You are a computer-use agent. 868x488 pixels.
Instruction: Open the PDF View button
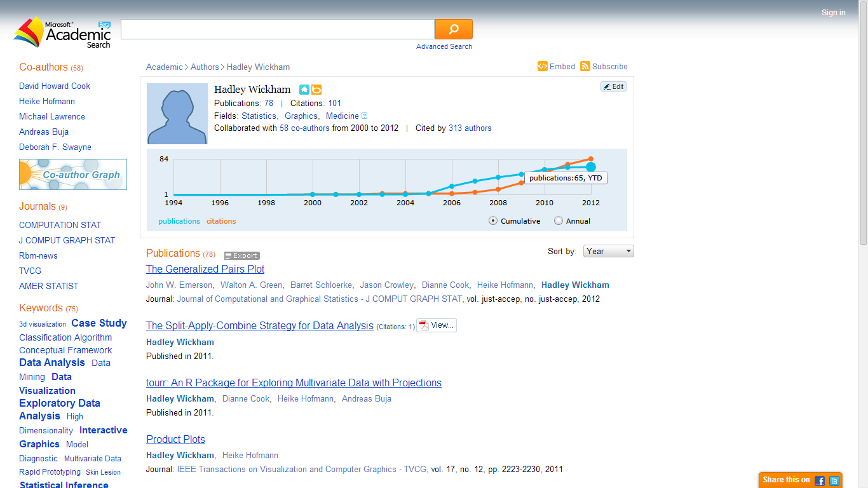coord(437,325)
